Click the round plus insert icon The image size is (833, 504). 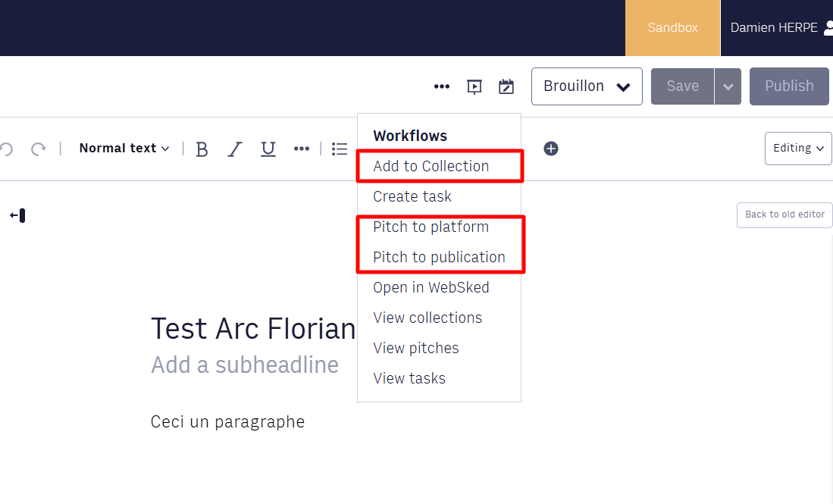pyautogui.click(x=551, y=149)
